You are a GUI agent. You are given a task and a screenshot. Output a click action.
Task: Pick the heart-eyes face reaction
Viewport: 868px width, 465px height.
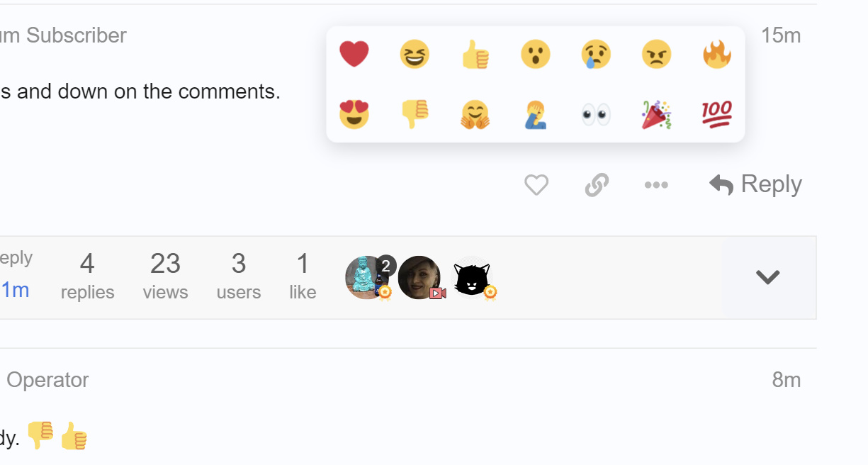[354, 114]
